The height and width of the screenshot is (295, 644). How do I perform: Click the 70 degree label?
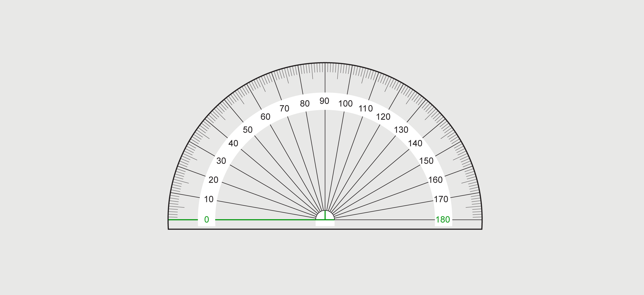[284, 108]
